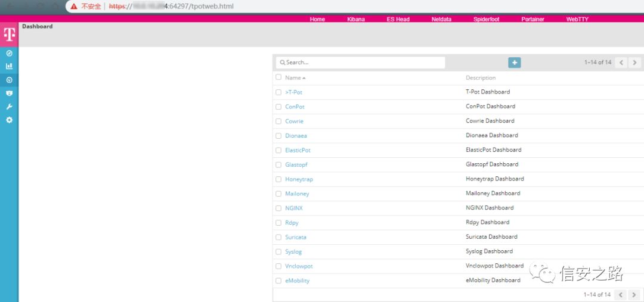Check the Suricata row checkbox

pyautogui.click(x=278, y=237)
